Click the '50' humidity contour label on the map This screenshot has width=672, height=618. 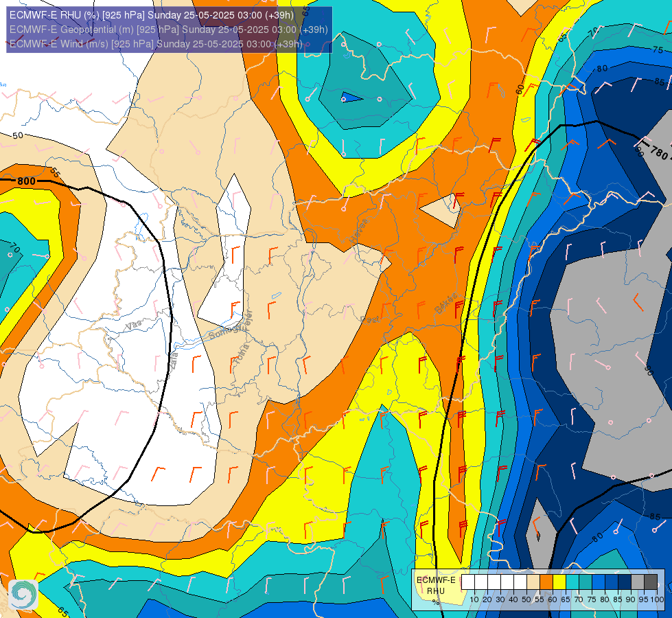pos(18,135)
